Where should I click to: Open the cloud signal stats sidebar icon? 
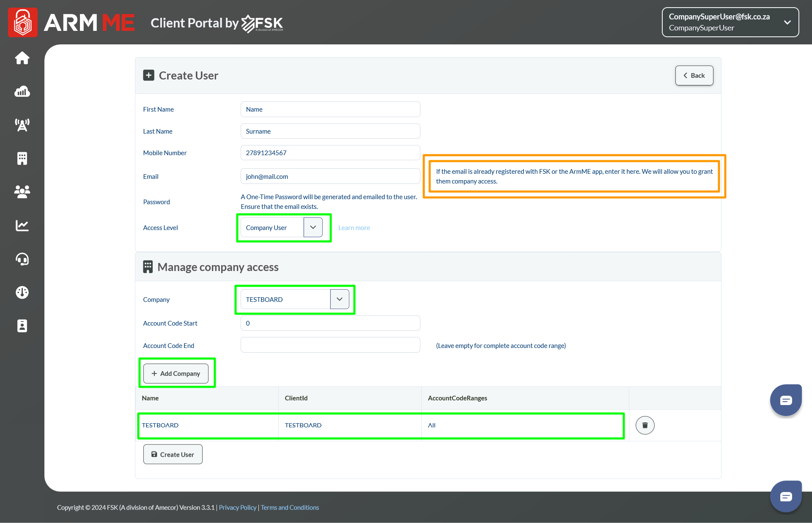(x=22, y=91)
